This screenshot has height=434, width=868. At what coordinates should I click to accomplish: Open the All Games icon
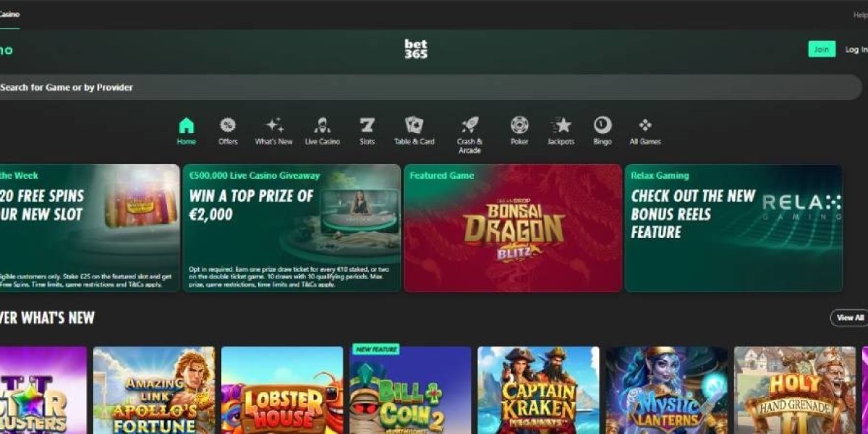click(x=645, y=125)
